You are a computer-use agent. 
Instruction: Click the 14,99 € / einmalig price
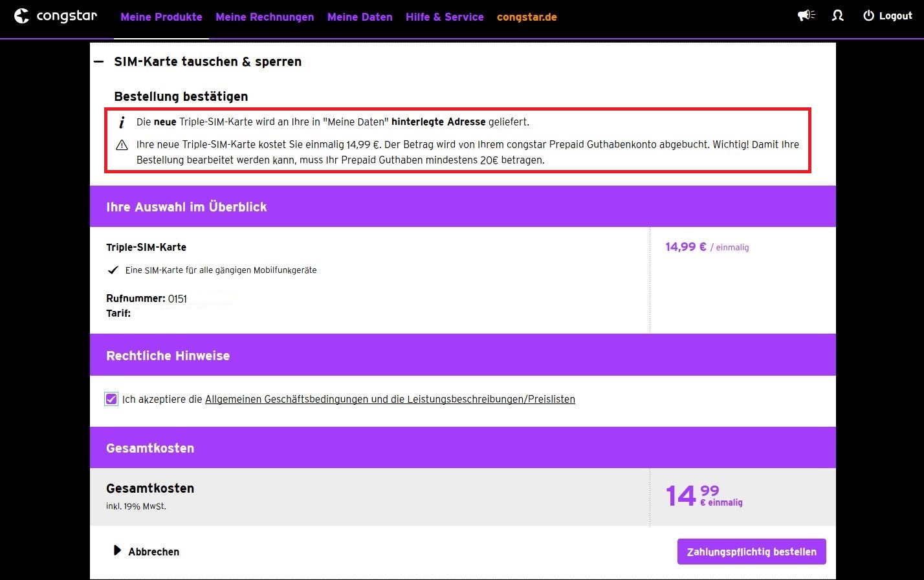point(707,247)
